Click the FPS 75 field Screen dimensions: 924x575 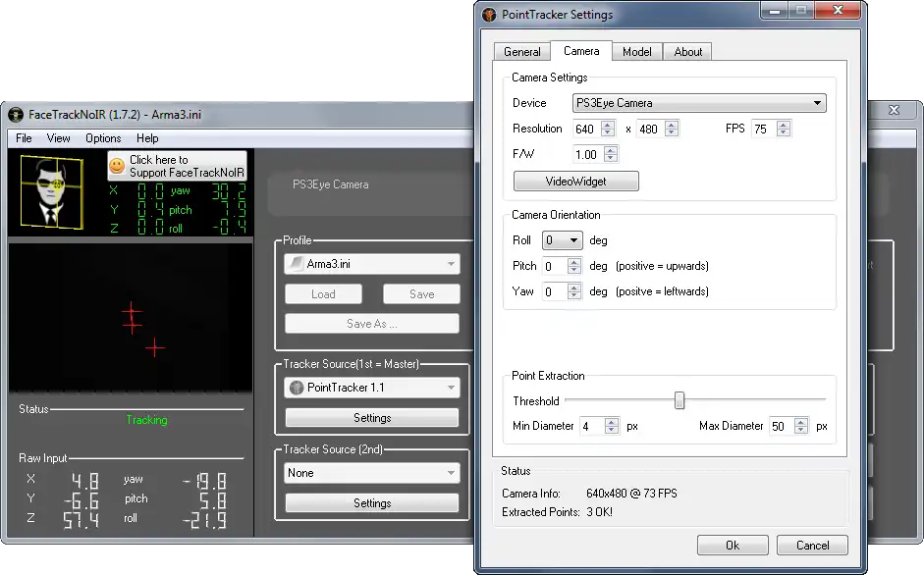coord(764,129)
